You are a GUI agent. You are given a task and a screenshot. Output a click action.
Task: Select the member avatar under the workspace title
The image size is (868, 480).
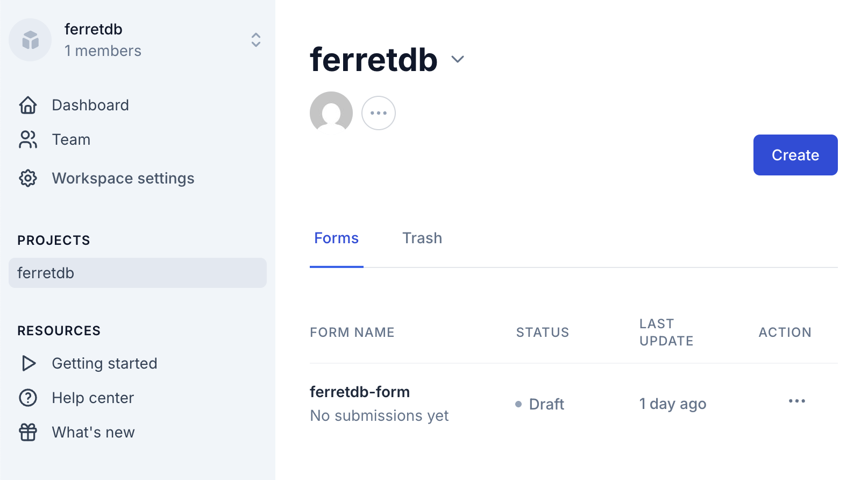point(330,113)
